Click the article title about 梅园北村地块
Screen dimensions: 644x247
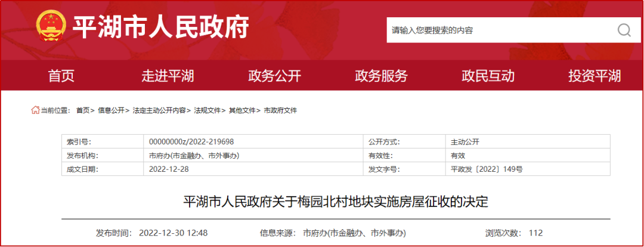(x=336, y=202)
